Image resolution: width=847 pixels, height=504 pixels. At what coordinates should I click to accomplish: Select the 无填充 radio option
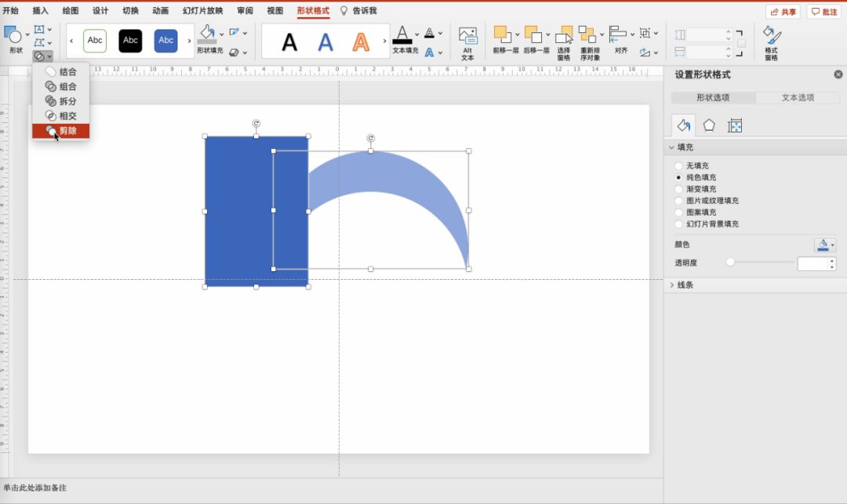point(678,165)
